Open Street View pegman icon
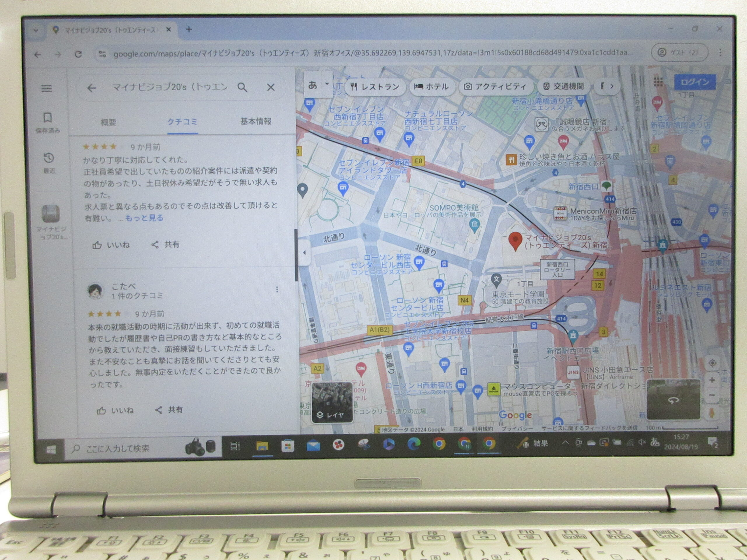The image size is (747, 560). [712, 413]
